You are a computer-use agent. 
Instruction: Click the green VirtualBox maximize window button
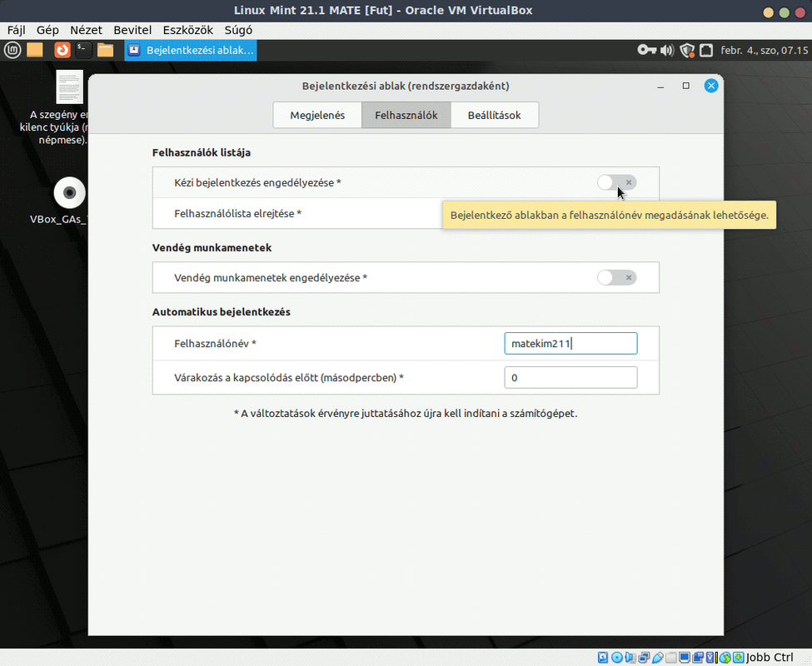[784, 12]
